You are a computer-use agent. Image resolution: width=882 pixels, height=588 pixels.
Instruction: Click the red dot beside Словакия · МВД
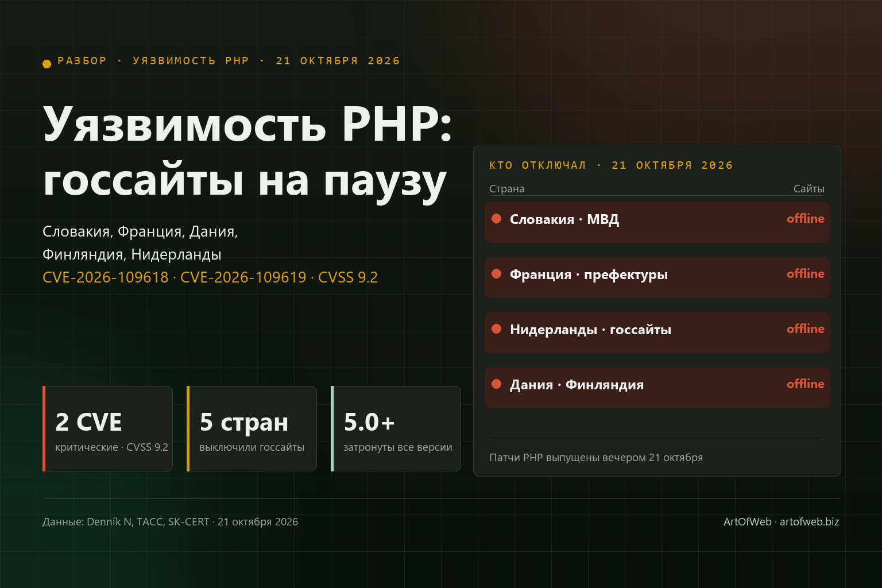click(x=497, y=219)
